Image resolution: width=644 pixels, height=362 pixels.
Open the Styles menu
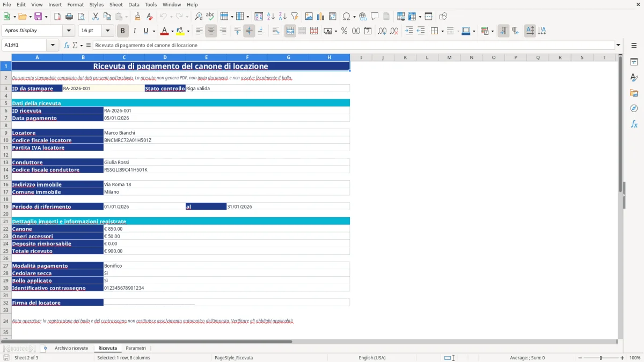coord(97,4)
